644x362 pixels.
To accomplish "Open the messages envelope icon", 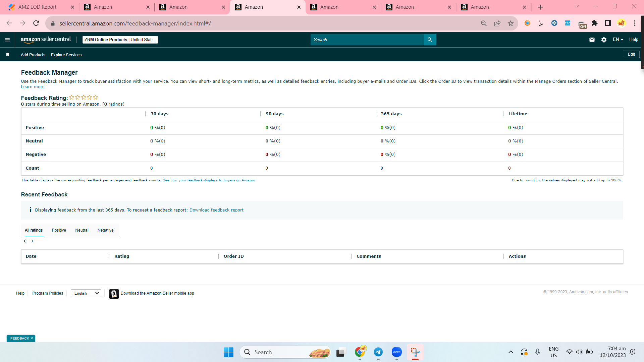I will click(x=592, y=40).
